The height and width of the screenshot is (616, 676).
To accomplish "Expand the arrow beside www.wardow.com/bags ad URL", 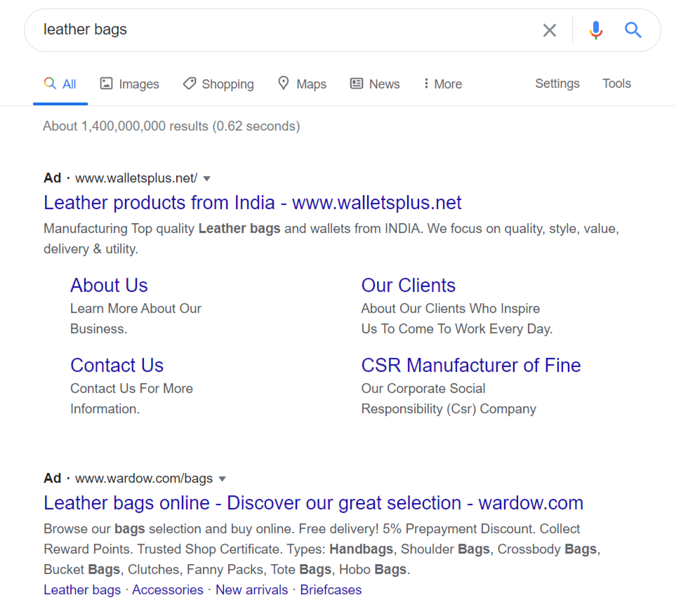I will (223, 479).
